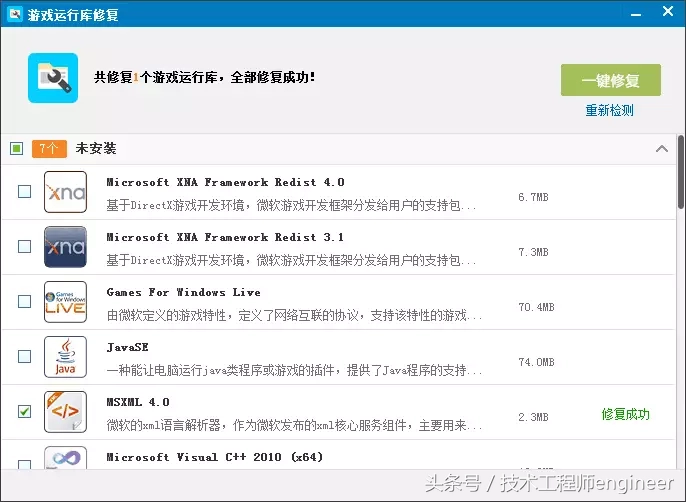The image size is (686, 502).
Task: Select the Games For Windows Live title
Action: point(184,292)
